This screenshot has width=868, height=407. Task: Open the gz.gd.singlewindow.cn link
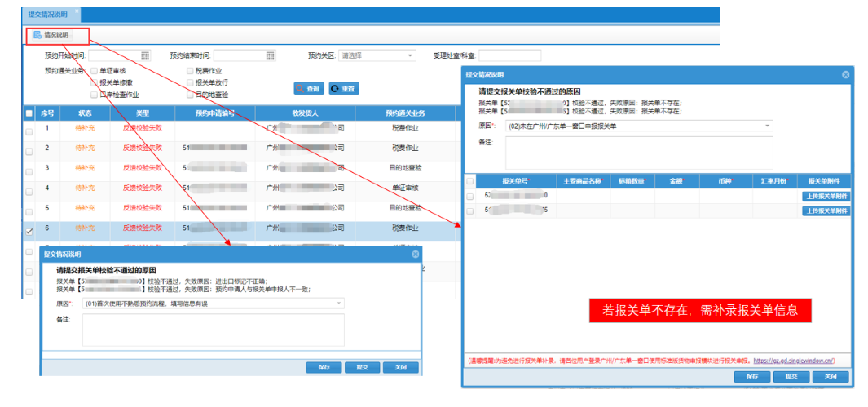[794, 361]
